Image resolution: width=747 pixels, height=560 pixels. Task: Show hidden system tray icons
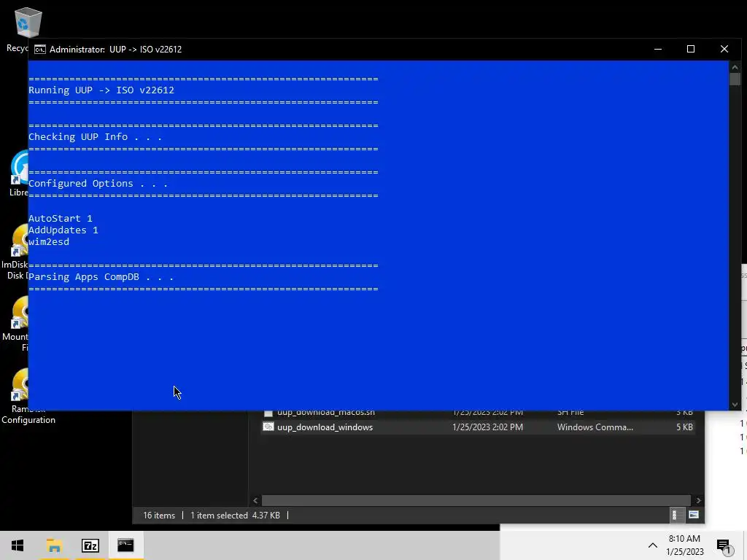(x=653, y=545)
